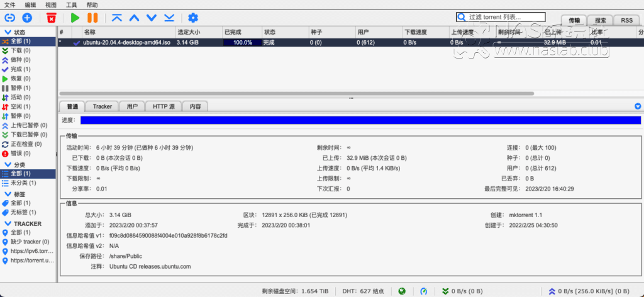
Task: Open the 文件 menu
Action: click(x=10, y=5)
